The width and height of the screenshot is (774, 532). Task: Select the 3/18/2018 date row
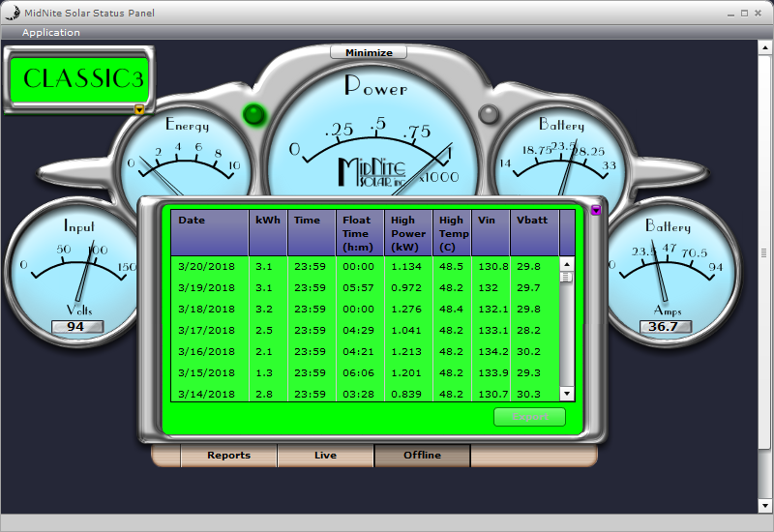coord(366,309)
